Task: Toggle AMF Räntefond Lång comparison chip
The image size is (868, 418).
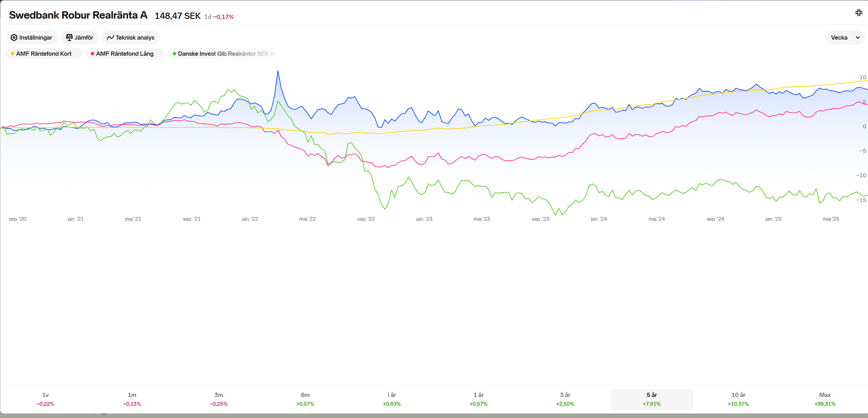Action: pyautogui.click(x=124, y=54)
